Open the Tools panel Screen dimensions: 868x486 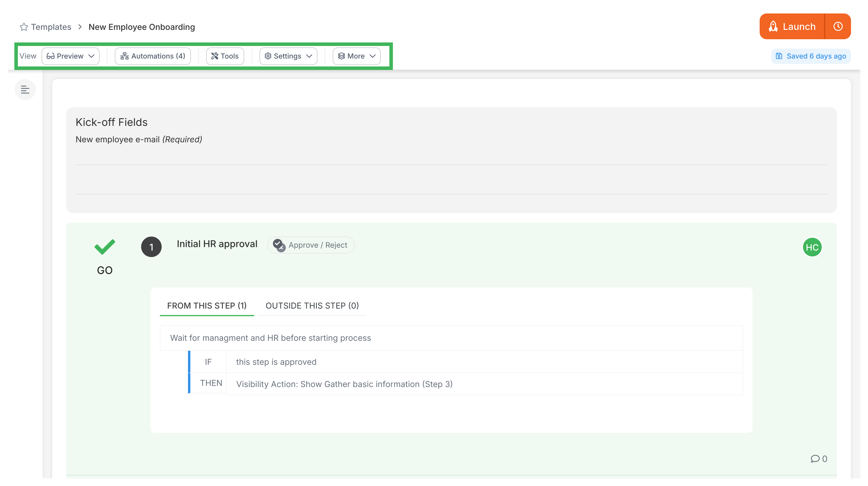[225, 56]
